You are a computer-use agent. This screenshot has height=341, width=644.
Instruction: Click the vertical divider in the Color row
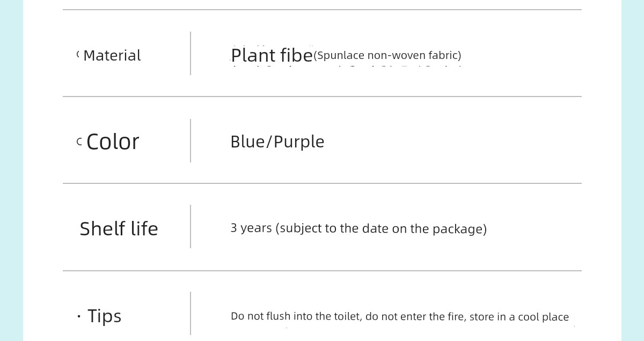(x=191, y=140)
